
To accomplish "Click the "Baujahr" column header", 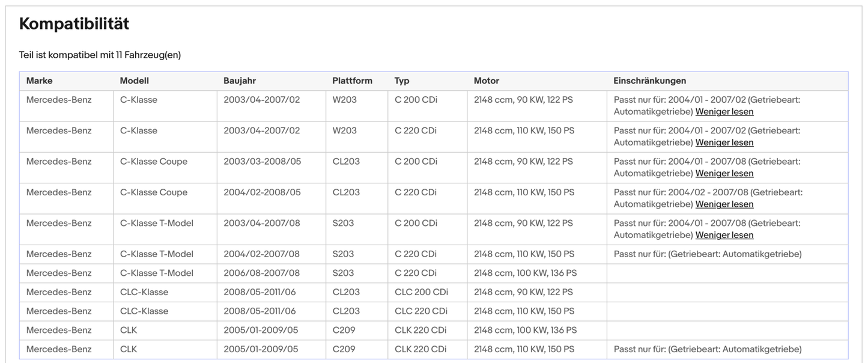I will [239, 80].
